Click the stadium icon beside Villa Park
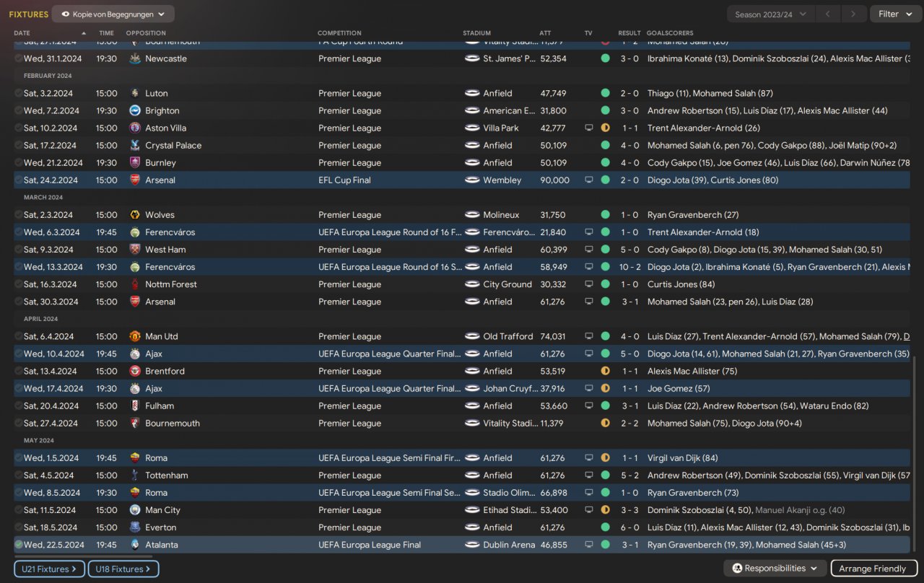This screenshot has height=583, width=924. click(x=472, y=128)
